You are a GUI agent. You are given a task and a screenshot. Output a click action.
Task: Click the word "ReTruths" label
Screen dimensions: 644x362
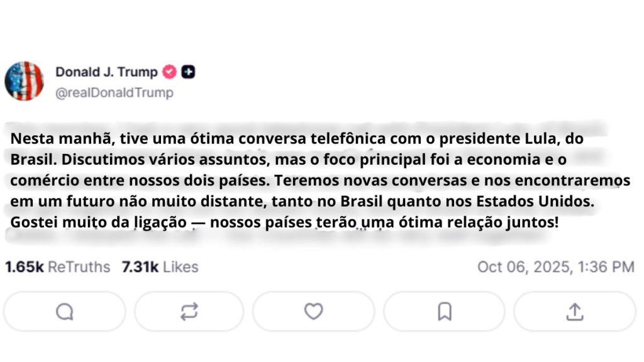(x=79, y=267)
